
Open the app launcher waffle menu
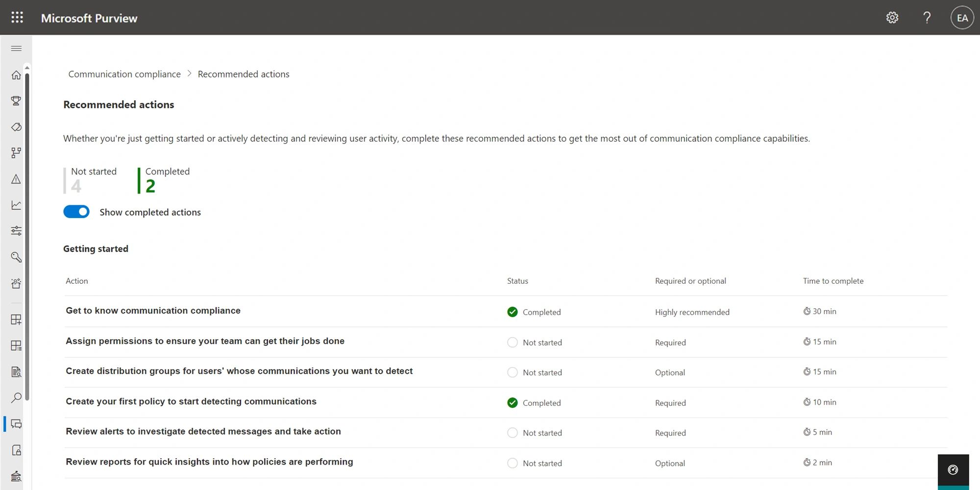tap(16, 17)
